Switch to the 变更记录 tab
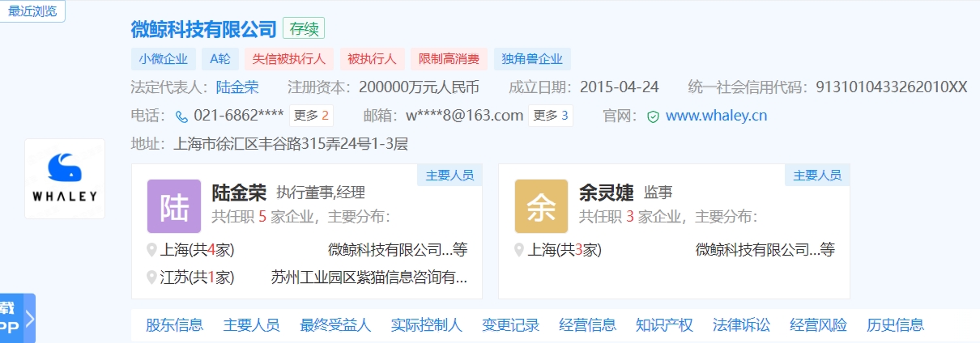This screenshot has height=343, width=980. [x=510, y=325]
